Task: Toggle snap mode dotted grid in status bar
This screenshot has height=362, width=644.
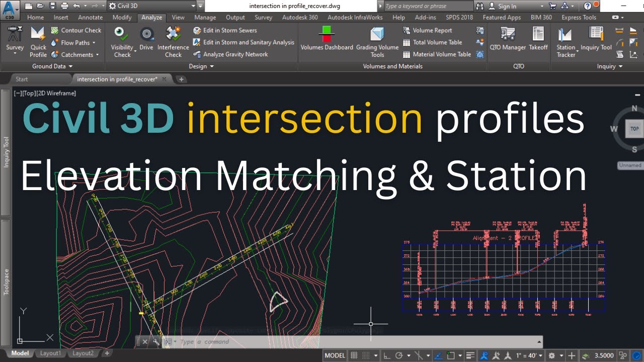Action: click(366, 355)
